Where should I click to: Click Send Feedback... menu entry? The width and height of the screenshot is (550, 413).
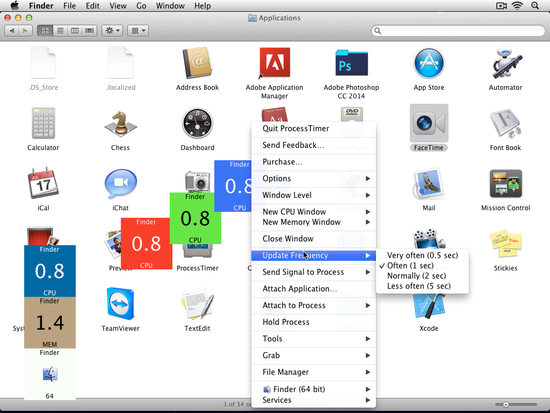314,145
